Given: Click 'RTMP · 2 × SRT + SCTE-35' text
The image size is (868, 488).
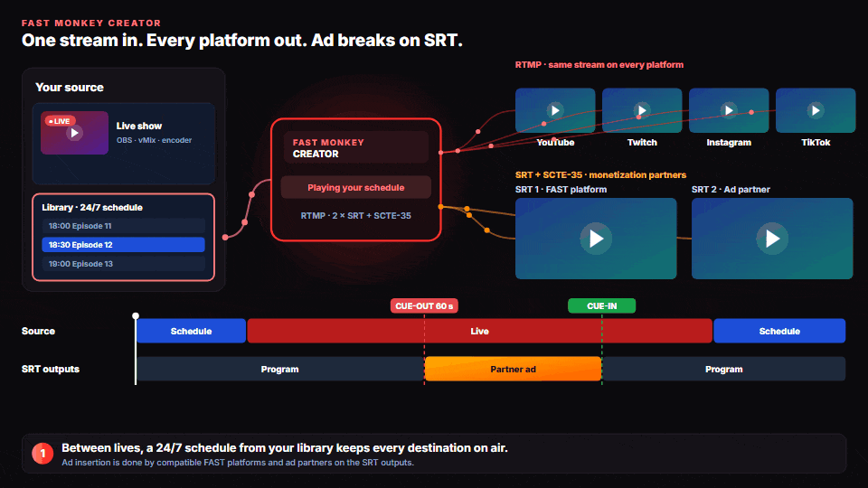Looking at the screenshot, I should 356,216.
